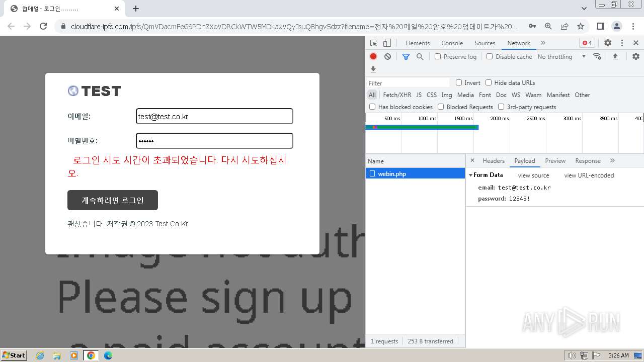644x362 pixels.
Task: Click the zoom magnifier in address bar
Action: point(548,26)
